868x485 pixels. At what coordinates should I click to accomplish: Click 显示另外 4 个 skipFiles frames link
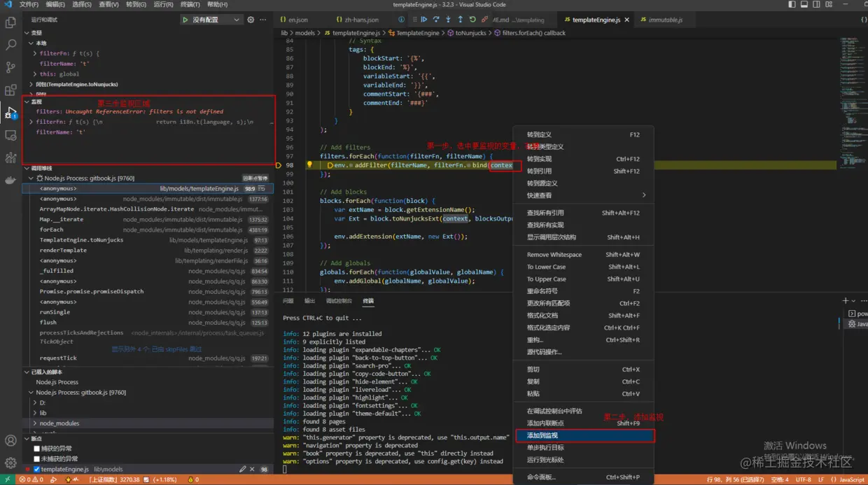pyautogui.click(x=157, y=349)
